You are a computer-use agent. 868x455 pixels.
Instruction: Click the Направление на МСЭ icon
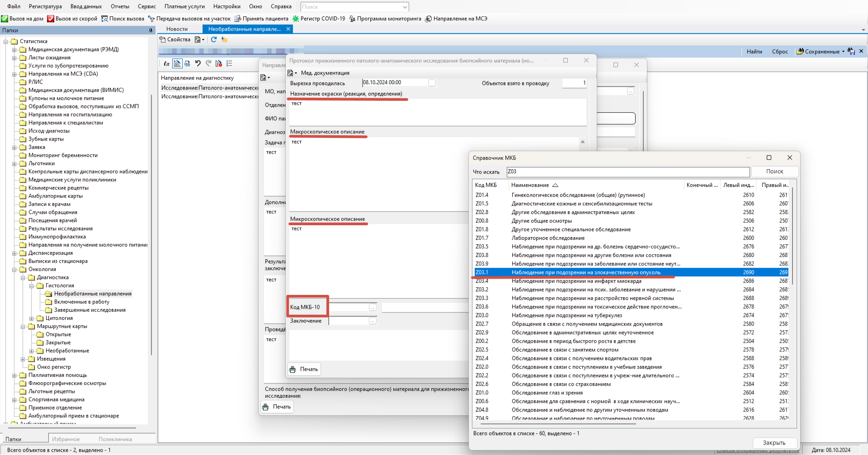(429, 19)
